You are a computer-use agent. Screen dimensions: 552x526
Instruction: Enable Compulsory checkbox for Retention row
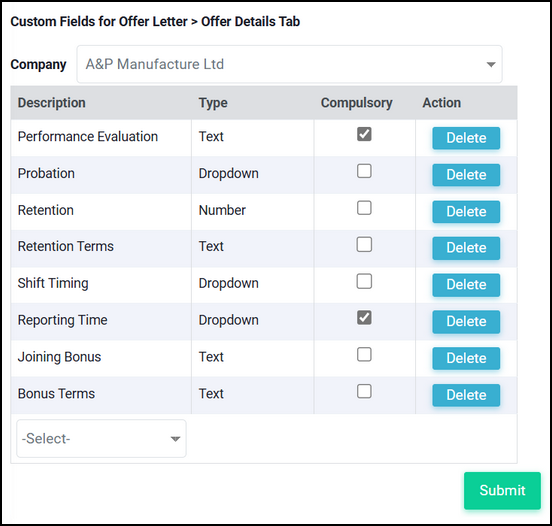[x=364, y=208]
